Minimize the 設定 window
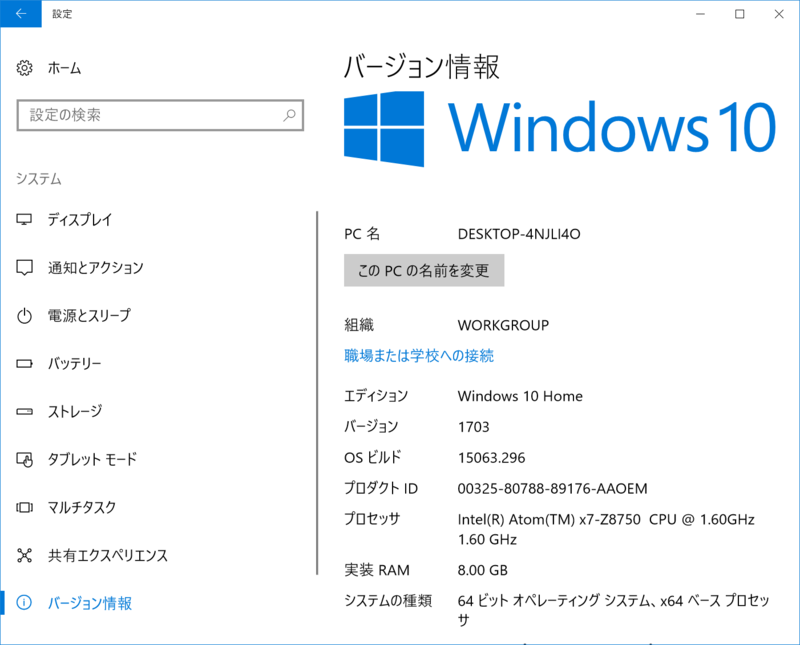Viewport: 800px width, 645px height. pyautogui.click(x=701, y=14)
